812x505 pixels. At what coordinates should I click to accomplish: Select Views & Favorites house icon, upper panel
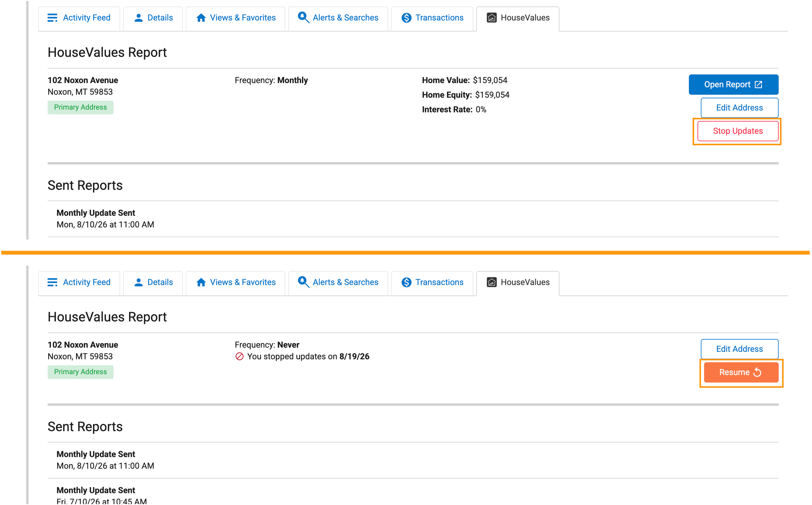201,18
